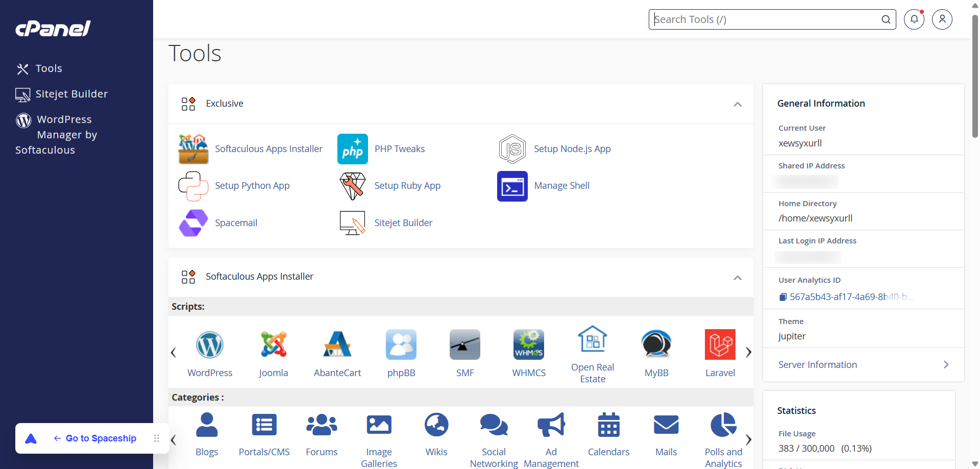Copy the User Analytics ID
The width and height of the screenshot is (980, 469).
(x=783, y=297)
